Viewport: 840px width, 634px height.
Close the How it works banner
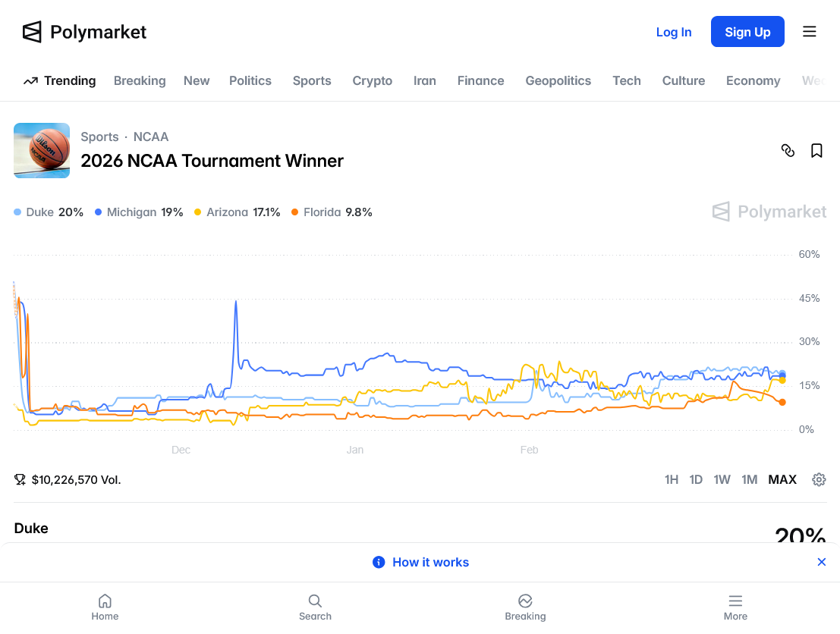pos(821,562)
